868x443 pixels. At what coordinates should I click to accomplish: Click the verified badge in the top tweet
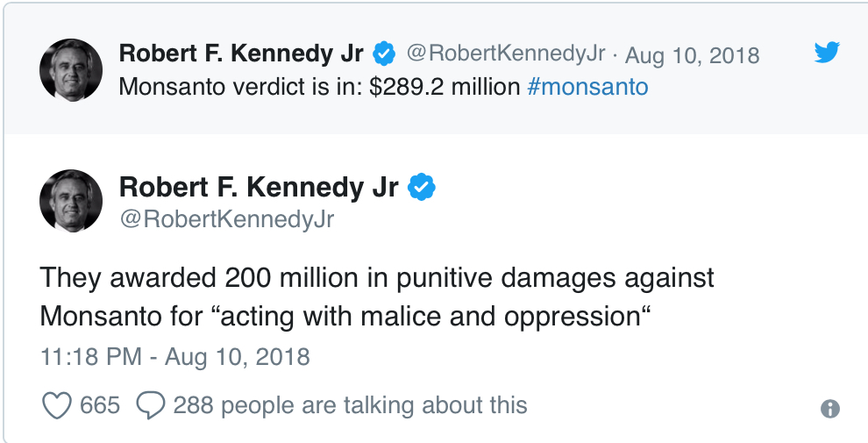pyautogui.click(x=383, y=54)
